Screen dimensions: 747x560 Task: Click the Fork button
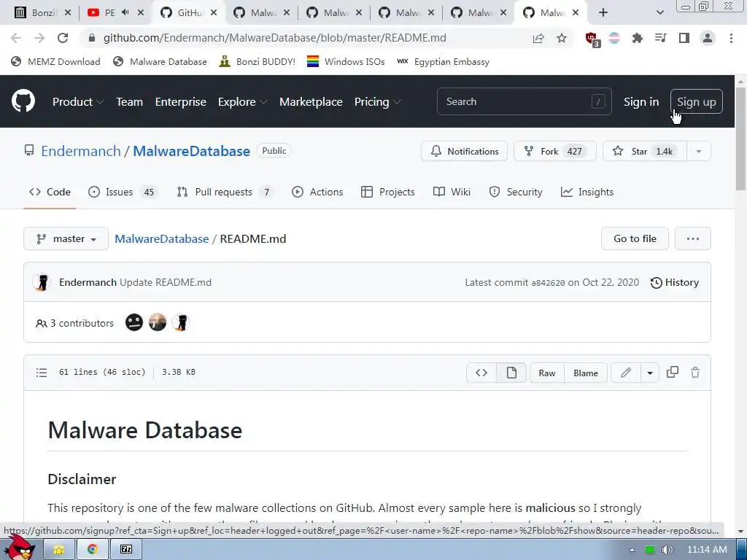pyautogui.click(x=554, y=152)
